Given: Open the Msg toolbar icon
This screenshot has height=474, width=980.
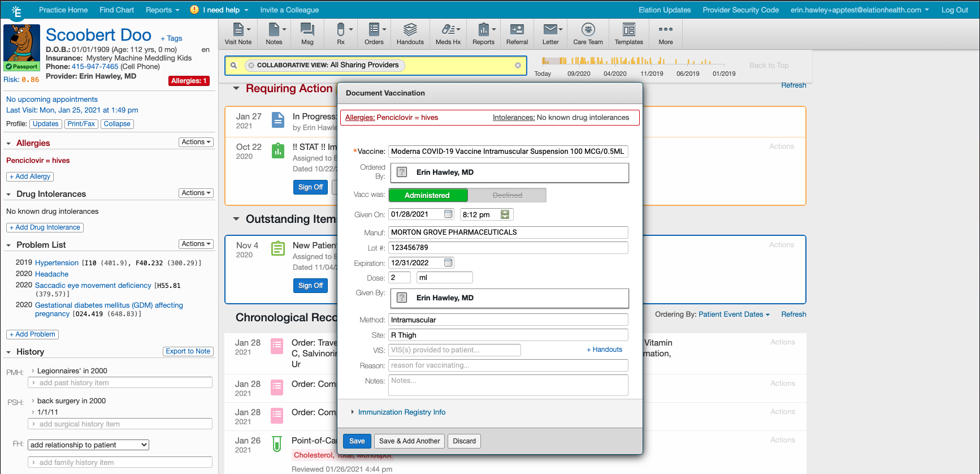Looking at the screenshot, I should 307,34.
